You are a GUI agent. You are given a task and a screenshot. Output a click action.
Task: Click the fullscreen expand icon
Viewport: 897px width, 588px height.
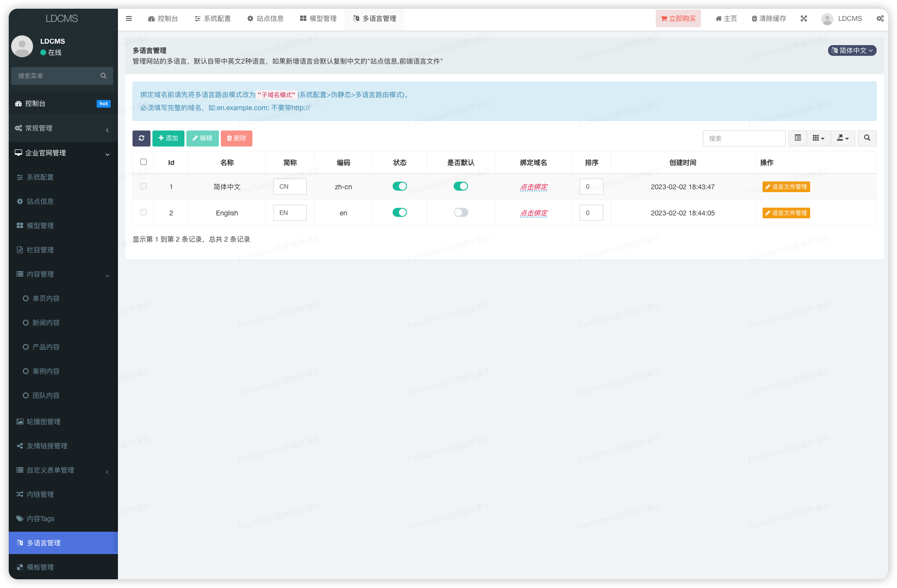(x=804, y=18)
